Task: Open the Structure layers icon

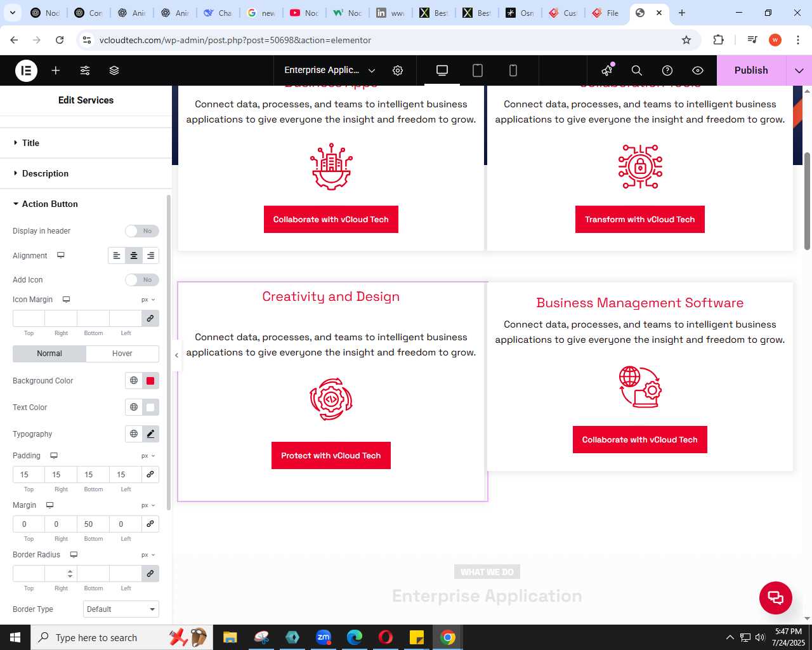Action: tap(114, 70)
